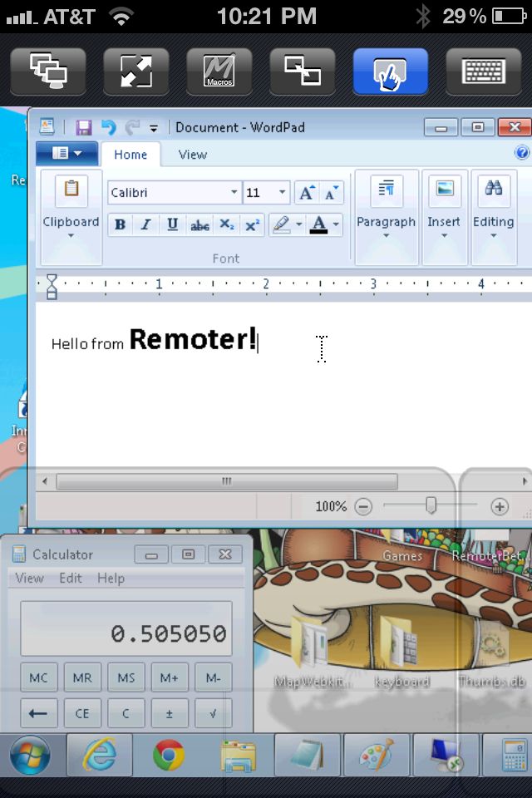Apply Underline formatting to text
This screenshot has height=798, width=532.
[172, 224]
